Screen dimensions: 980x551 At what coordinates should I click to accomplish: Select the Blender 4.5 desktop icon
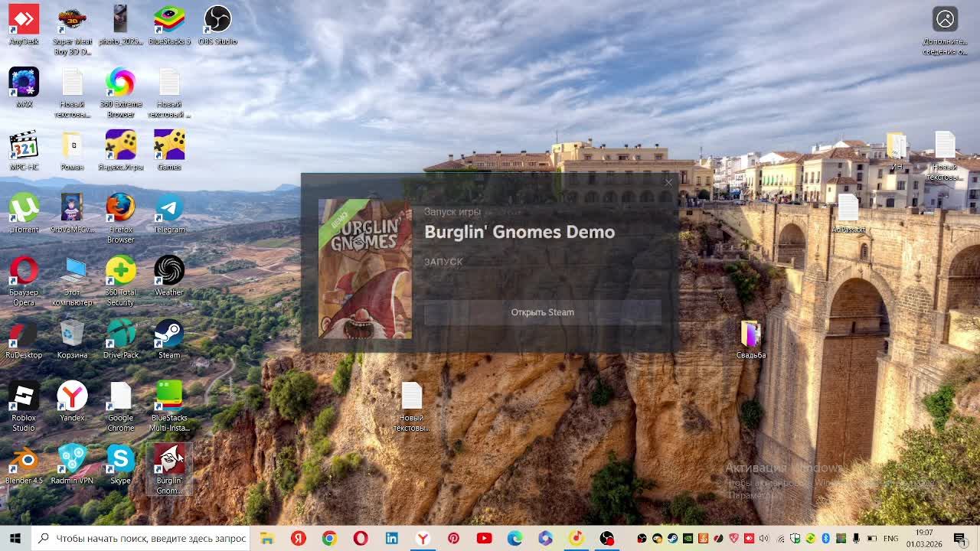24,465
